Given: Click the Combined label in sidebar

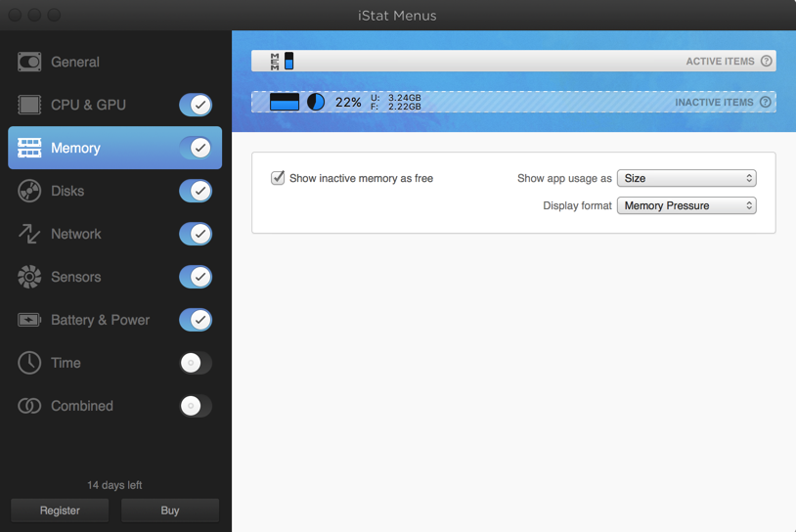Looking at the screenshot, I should click(x=82, y=406).
